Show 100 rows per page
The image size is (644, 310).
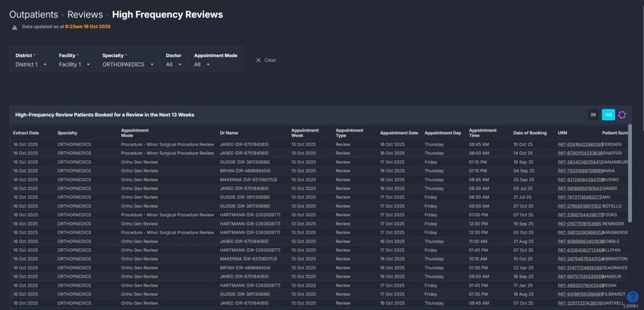(x=608, y=115)
